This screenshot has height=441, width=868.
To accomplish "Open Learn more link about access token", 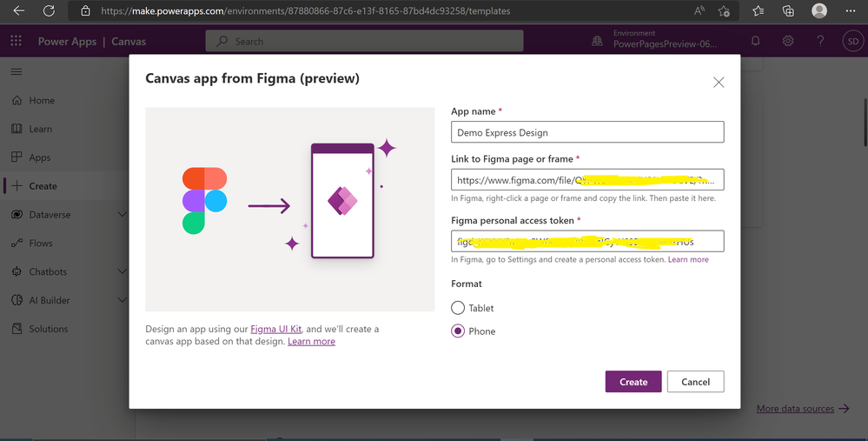I will [688, 259].
